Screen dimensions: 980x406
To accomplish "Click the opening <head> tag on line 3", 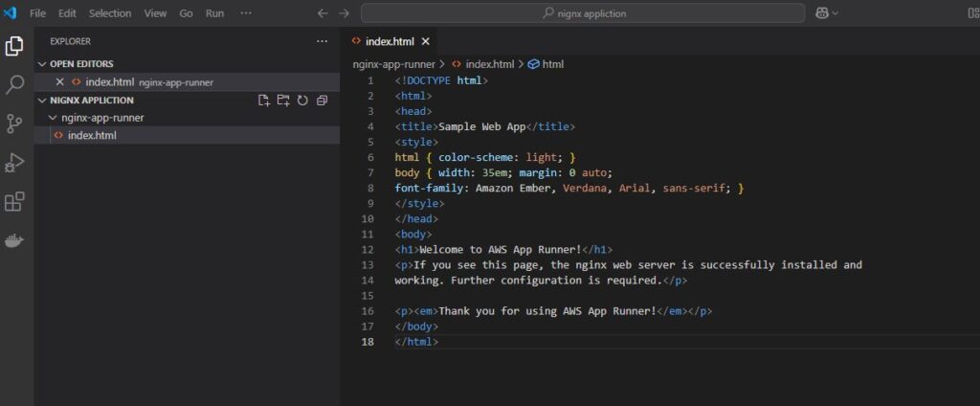I will pos(413,111).
